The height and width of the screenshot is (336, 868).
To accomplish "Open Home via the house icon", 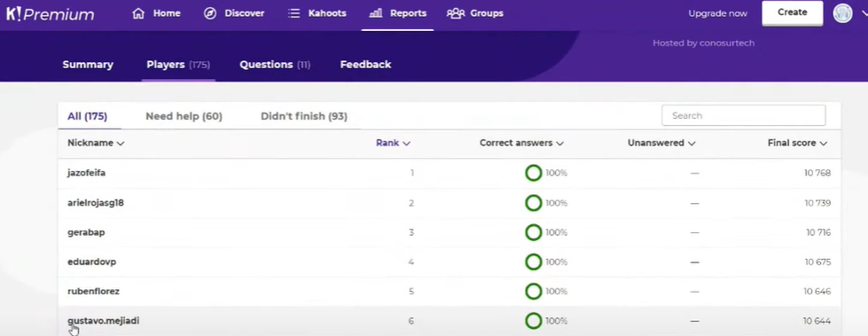I will tap(138, 13).
